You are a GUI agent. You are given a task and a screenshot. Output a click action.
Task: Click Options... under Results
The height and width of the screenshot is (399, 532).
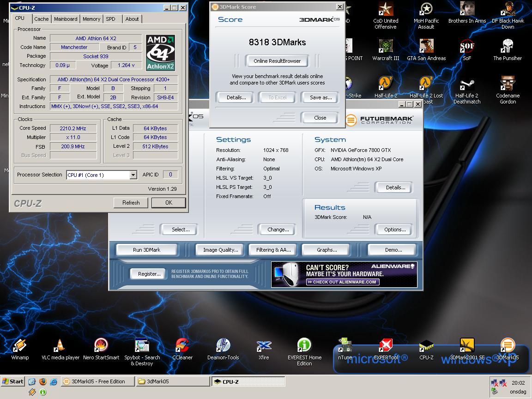point(395,230)
